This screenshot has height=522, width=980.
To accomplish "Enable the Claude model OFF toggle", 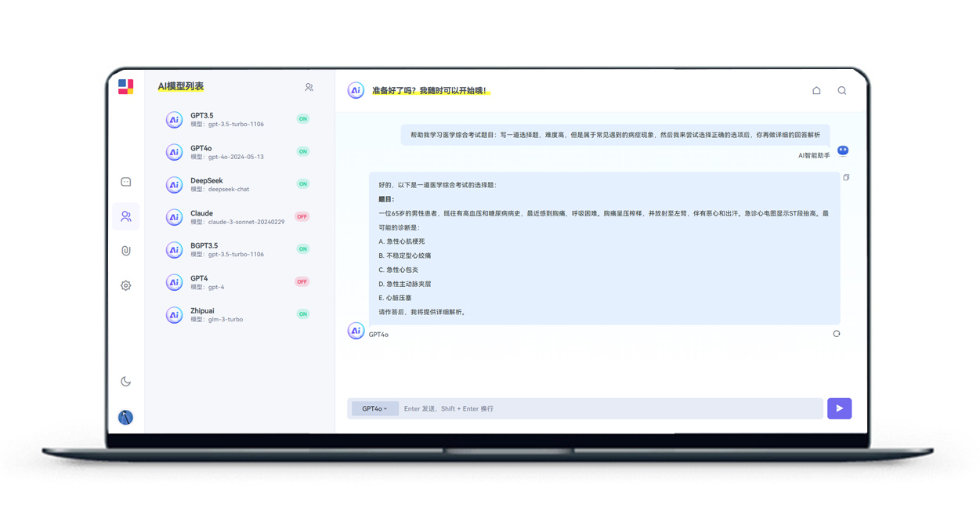I will pyautogui.click(x=302, y=217).
